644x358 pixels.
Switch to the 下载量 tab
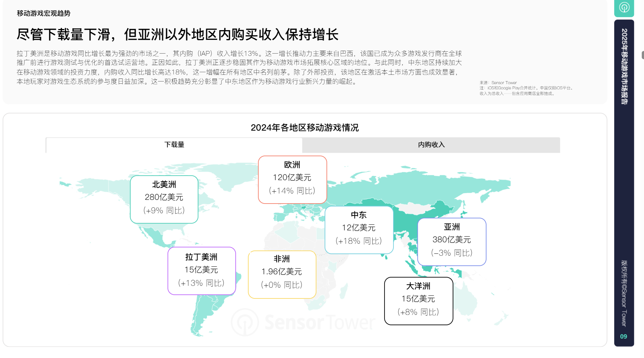click(x=174, y=145)
